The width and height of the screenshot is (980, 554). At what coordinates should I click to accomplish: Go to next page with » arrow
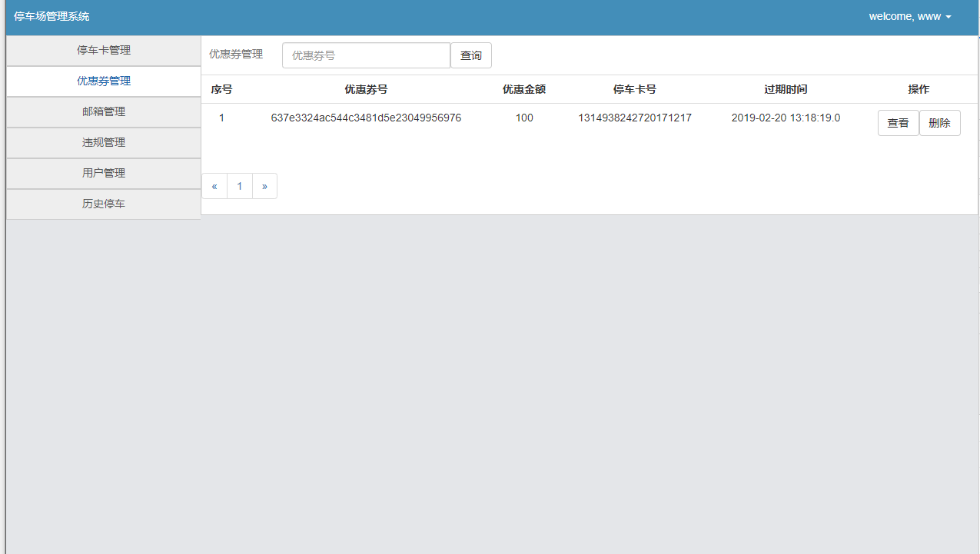[x=264, y=185]
